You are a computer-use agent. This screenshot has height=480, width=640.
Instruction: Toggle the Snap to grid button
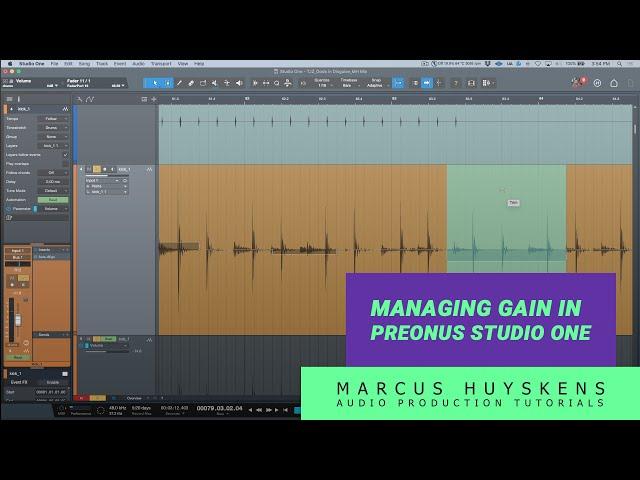398,83
